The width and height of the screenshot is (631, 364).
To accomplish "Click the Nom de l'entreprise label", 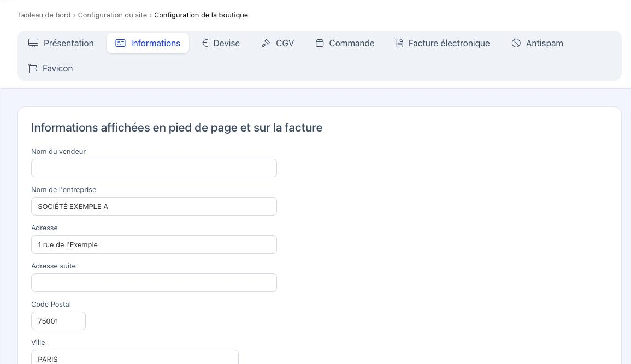I will 63,189.
